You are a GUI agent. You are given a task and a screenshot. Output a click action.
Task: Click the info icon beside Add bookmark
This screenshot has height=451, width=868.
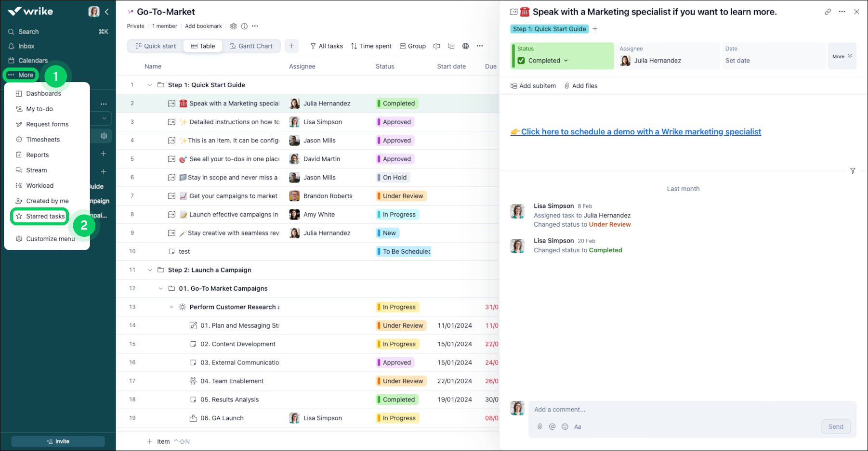[x=244, y=26]
